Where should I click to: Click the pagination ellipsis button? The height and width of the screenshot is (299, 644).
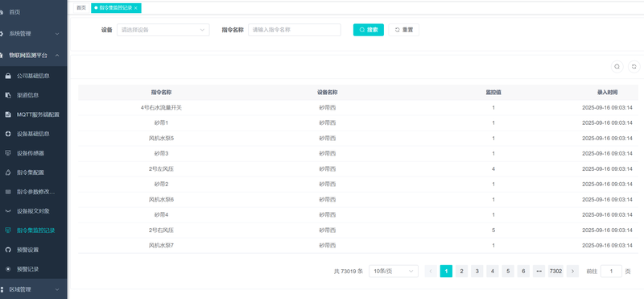(539, 271)
